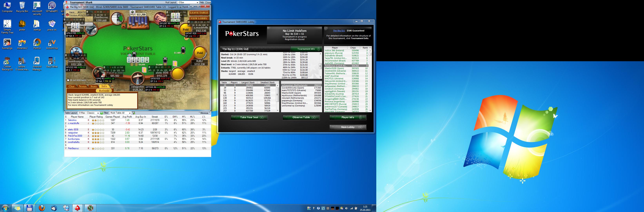Open the startup desktop shortcut

coord(37,25)
